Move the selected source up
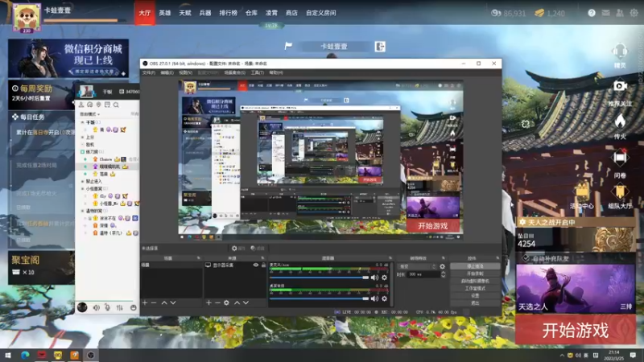Viewport: 644px width, 362px height. 237,302
